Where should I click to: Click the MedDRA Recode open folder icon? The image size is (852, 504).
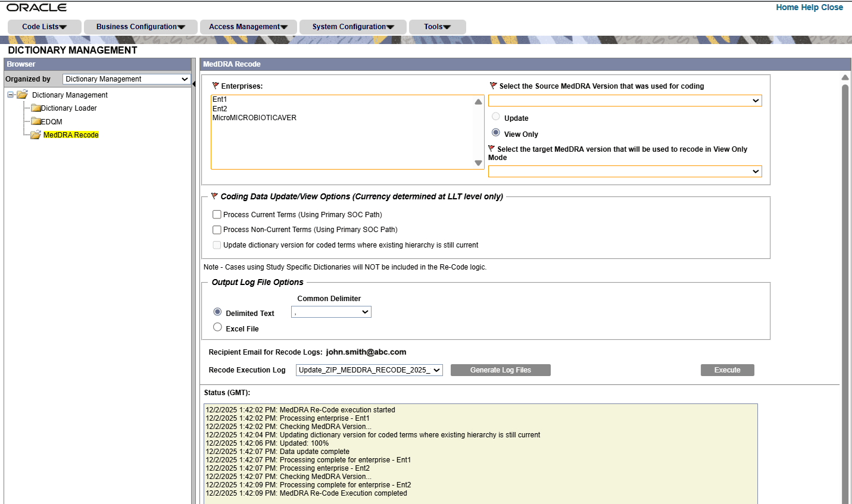click(x=36, y=135)
